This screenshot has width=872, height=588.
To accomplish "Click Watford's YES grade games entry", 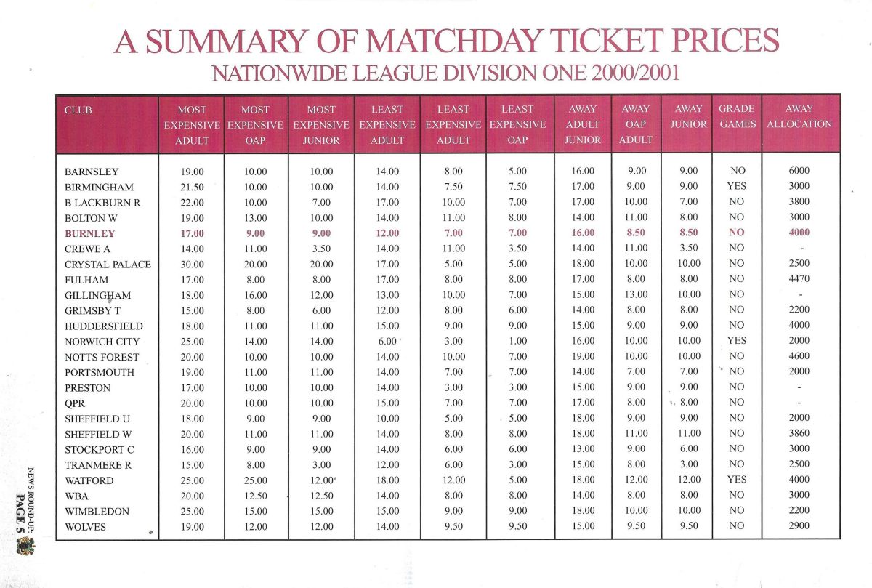I will pos(737,480).
